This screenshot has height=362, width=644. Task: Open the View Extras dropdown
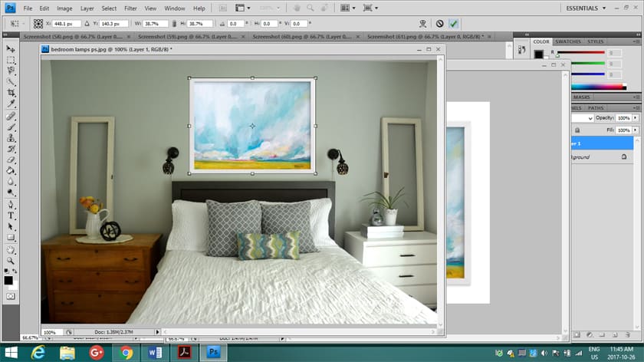click(x=243, y=8)
